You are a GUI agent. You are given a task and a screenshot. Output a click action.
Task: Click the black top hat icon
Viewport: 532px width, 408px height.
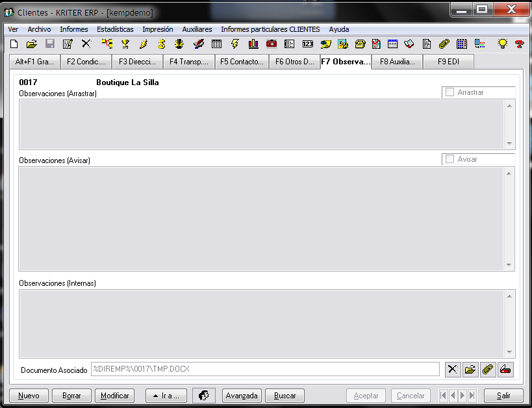pos(179,44)
